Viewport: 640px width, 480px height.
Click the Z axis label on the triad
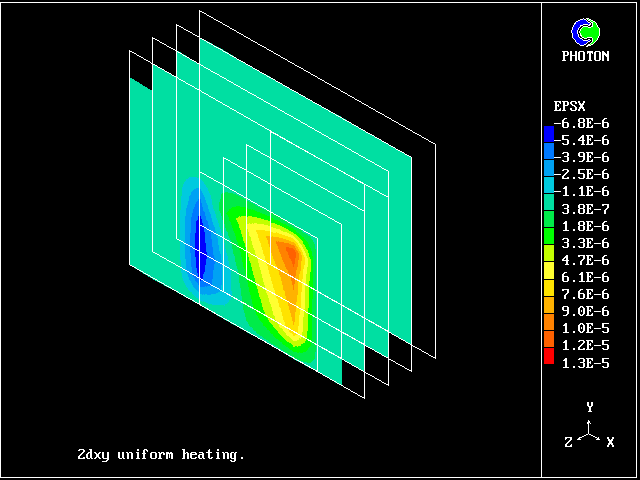[568, 442]
